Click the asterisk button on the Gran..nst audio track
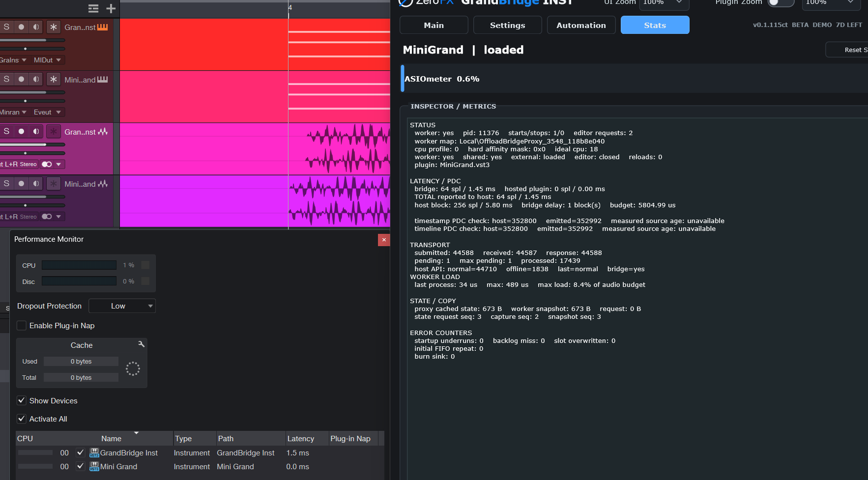The width and height of the screenshot is (868, 480). 54,131
